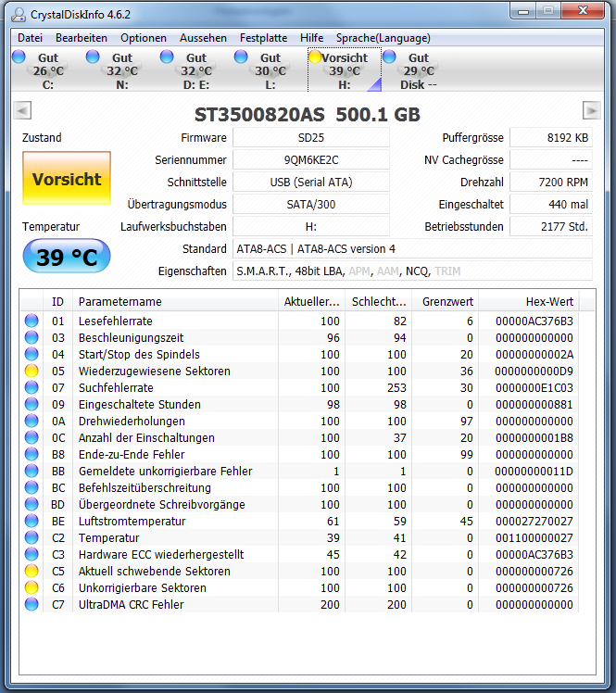Viewport: 616px width, 693px height.
Task: Click status icon of Befehlszeitüberschreitung row
Action: point(31,488)
